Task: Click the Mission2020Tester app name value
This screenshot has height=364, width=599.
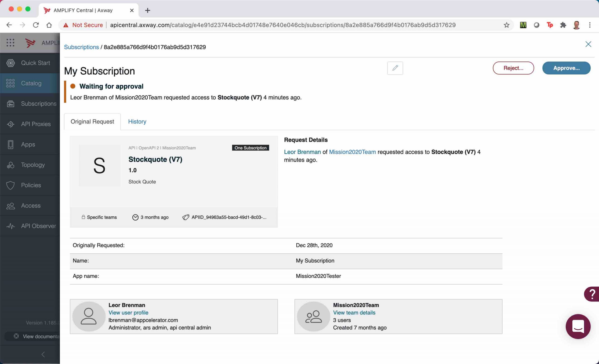Action: (x=318, y=276)
